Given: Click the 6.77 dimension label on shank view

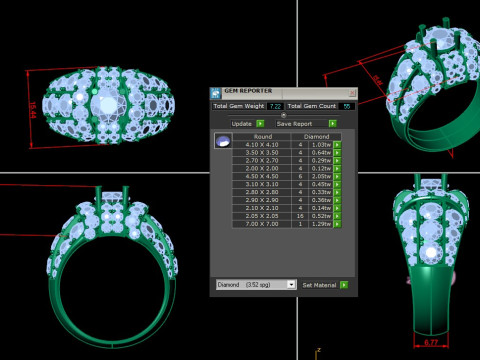Looking at the screenshot, I should pyautogui.click(x=431, y=343).
